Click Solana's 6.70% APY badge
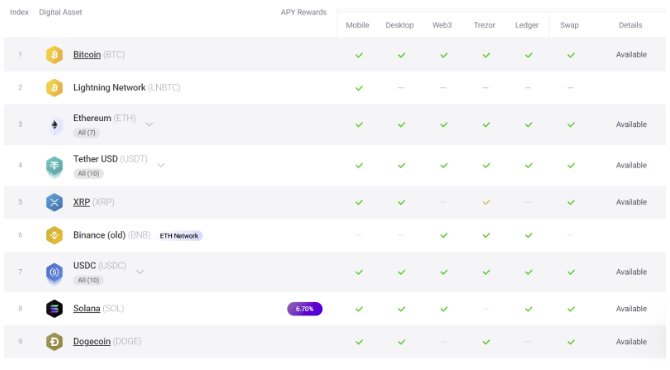This screenshot has height=370, width=670. click(x=305, y=309)
